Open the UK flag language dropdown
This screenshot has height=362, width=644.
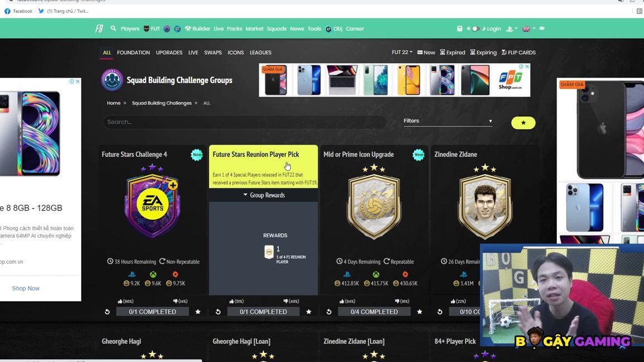[x=528, y=28]
